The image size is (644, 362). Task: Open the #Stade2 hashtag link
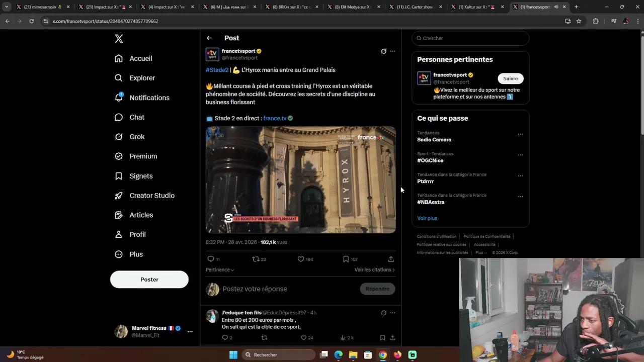(217, 70)
